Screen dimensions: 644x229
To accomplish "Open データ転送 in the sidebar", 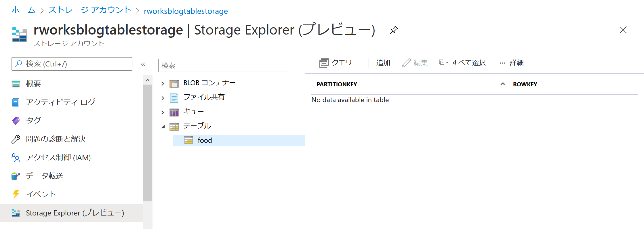I will coord(45,176).
